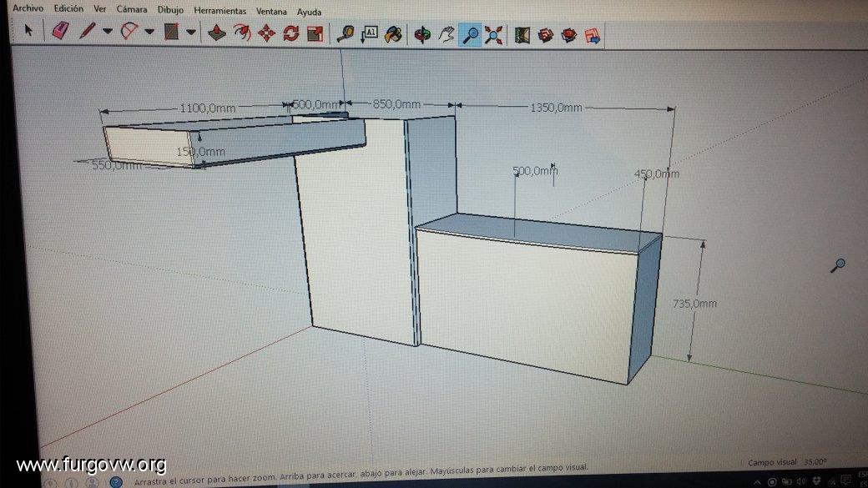The height and width of the screenshot is (488, 868).
Task: Activate the Offset tool
Action: (242, 33)
